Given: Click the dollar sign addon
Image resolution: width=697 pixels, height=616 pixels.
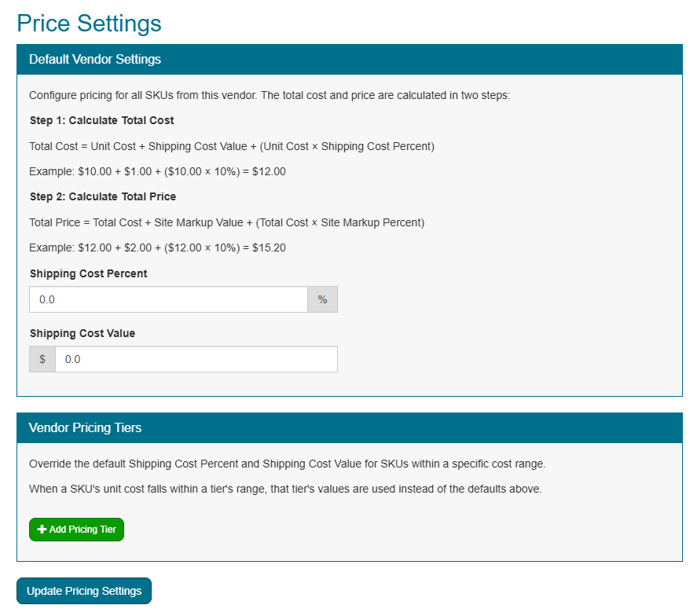Looking at the screenshot, I should coord(42,359).
